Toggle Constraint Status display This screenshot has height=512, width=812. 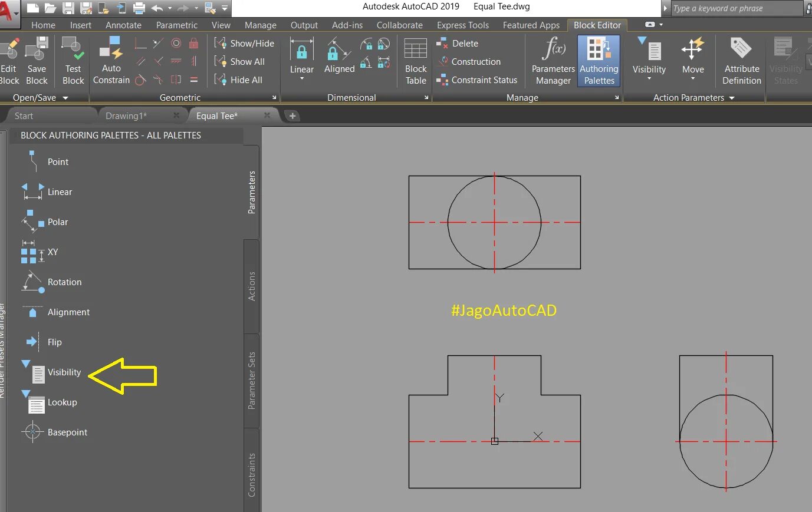click(x=476, y=80)
